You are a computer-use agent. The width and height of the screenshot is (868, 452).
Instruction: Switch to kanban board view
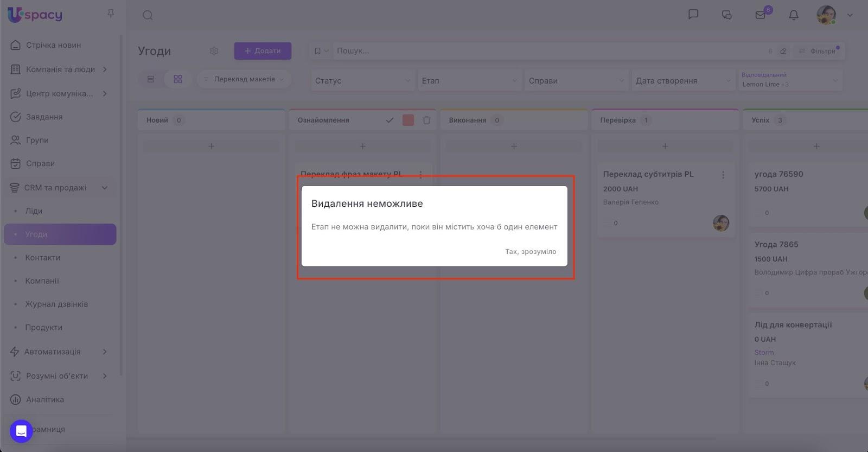[178, 79]
